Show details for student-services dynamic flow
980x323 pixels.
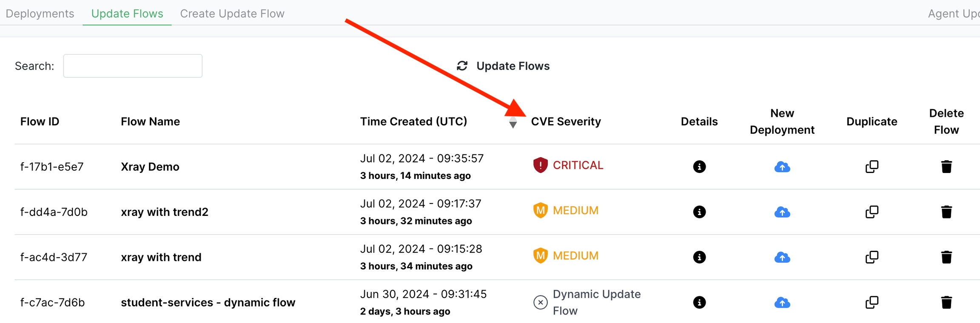click(699, 302)
